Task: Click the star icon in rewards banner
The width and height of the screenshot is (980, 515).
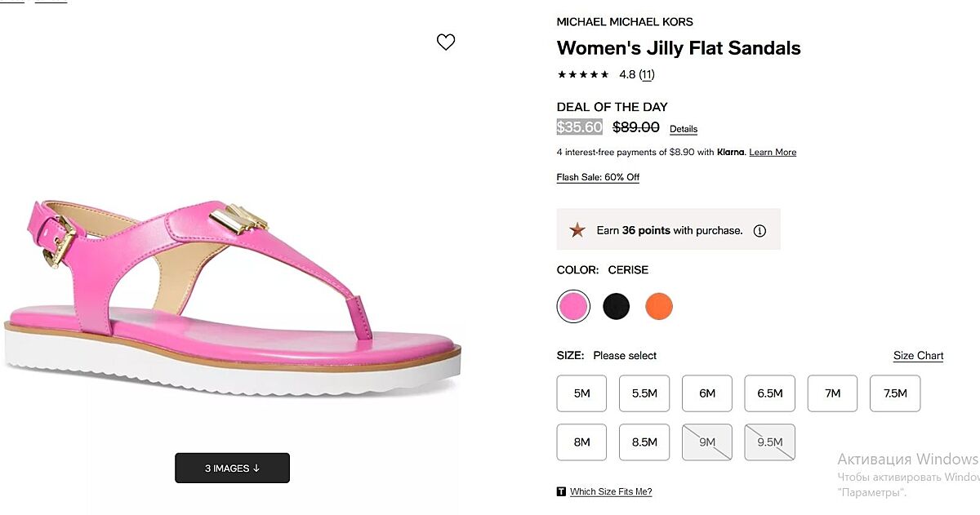Action: [577, 230]
